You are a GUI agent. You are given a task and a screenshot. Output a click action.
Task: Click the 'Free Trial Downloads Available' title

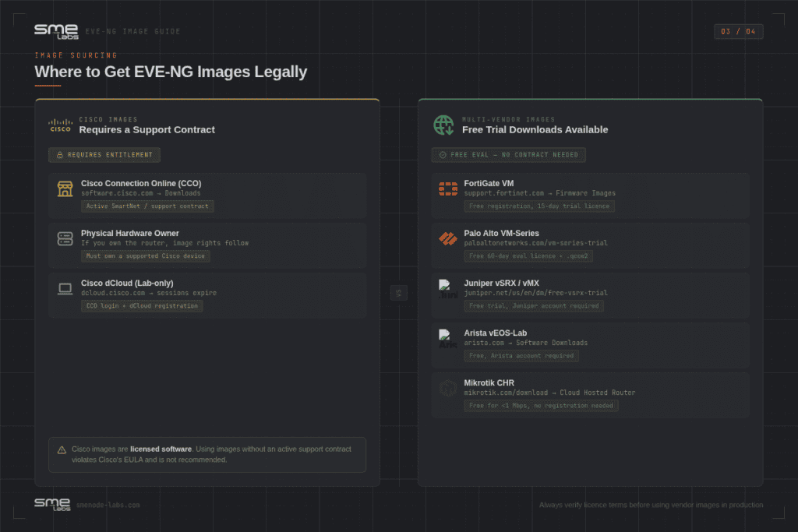535,130
